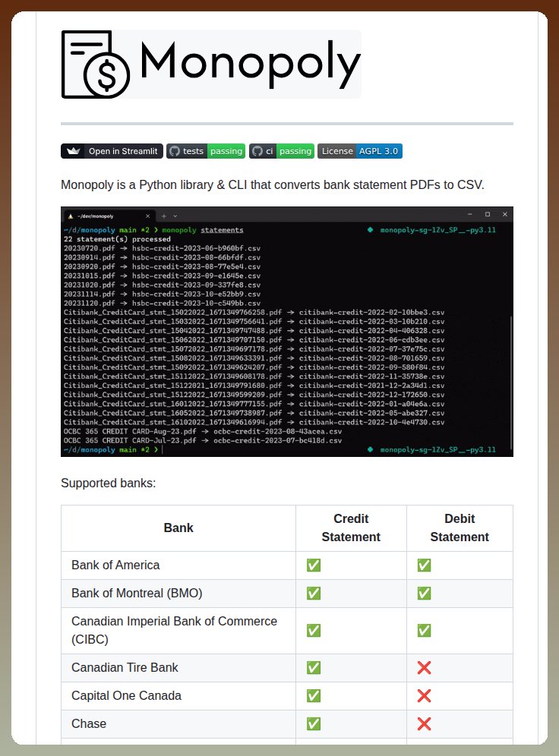Select 'Chase' table cell

[x=178, y=723]
